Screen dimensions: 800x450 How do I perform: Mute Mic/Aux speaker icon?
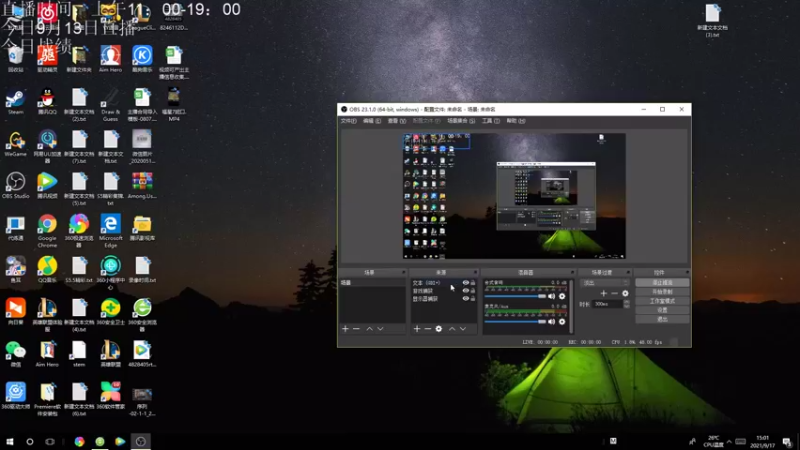click(552, 322)
